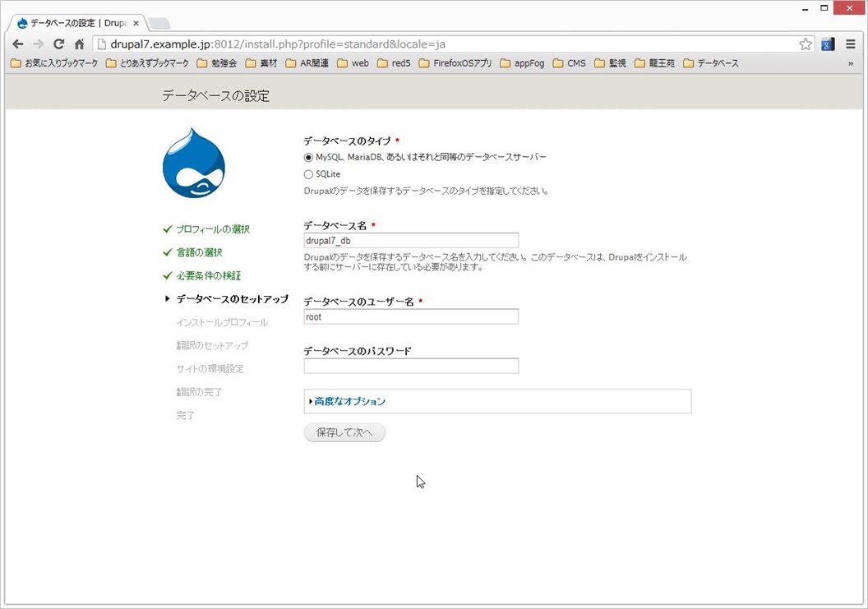Close the データベースの設定 browser tab

[x=136, y=23]
